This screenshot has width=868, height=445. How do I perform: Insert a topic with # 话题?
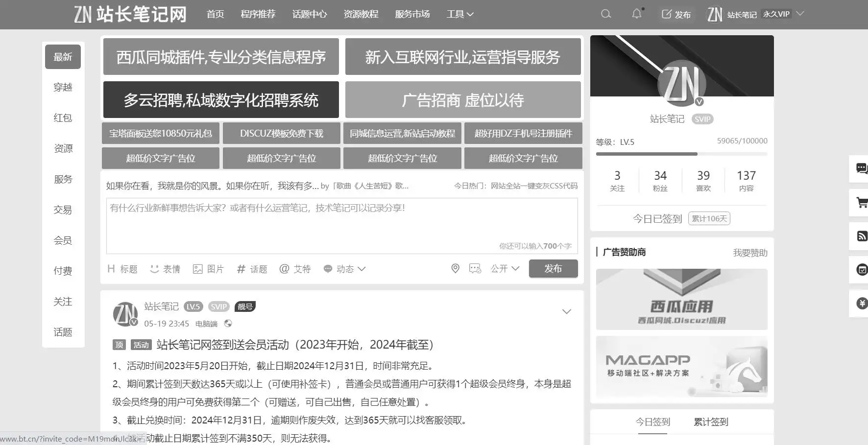[x=252, y=269]
